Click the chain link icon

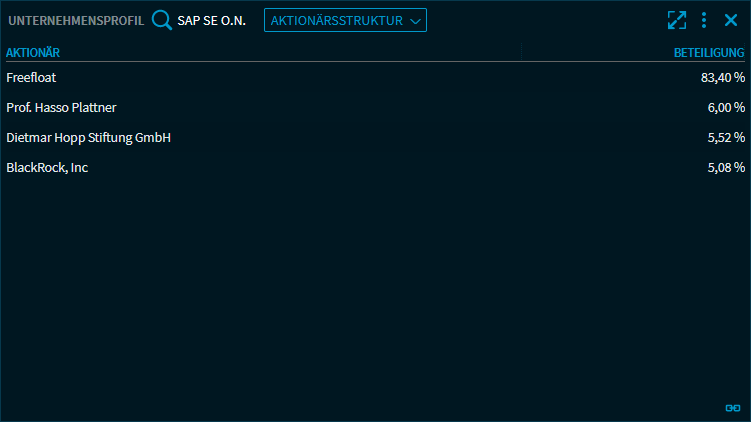pyautogui.click(x=732, y=408)
